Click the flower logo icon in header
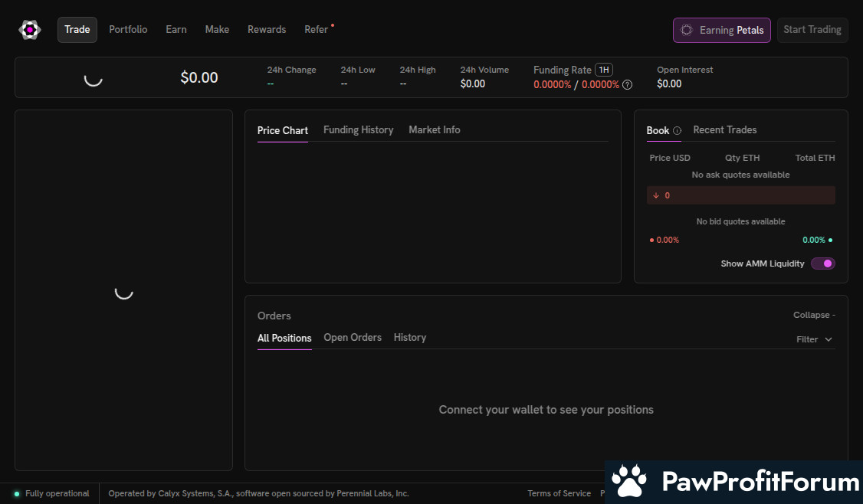 pos(29,30)
